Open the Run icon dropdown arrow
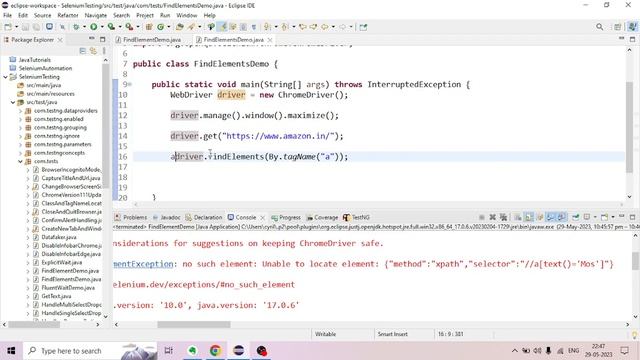 (102, 27)
